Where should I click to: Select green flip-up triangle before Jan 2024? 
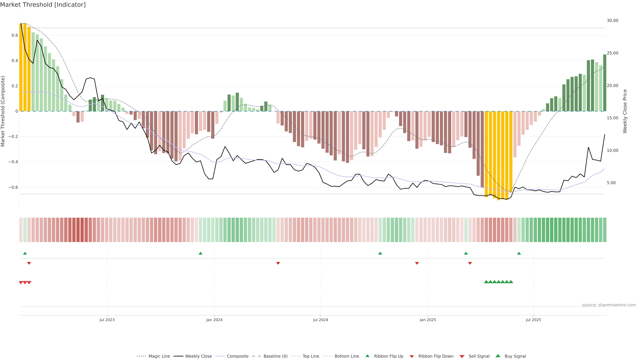pos(201,253)
